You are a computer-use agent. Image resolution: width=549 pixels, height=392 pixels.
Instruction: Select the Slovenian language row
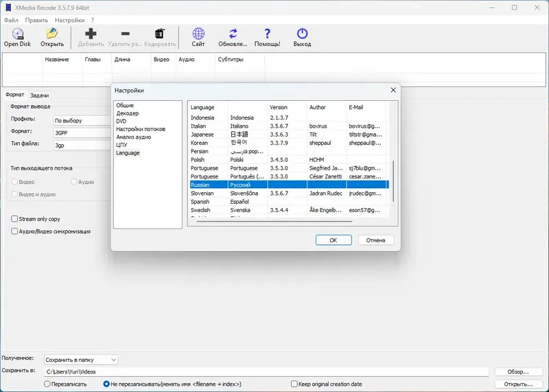point(289,194)
